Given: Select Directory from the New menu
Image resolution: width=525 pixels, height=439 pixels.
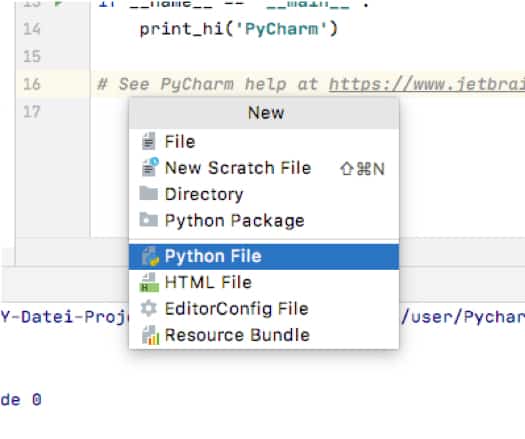Looking at the screenshot, I should (264, 194).
